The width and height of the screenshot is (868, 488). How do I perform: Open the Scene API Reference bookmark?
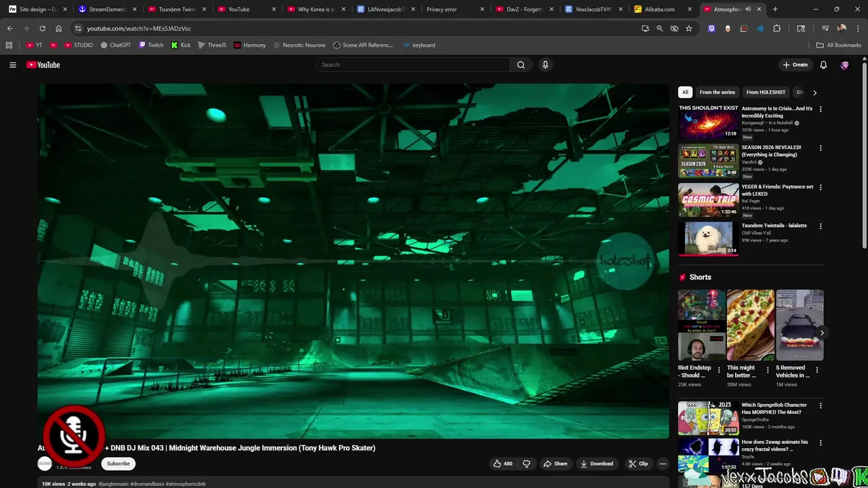click(x=363, y=45)
